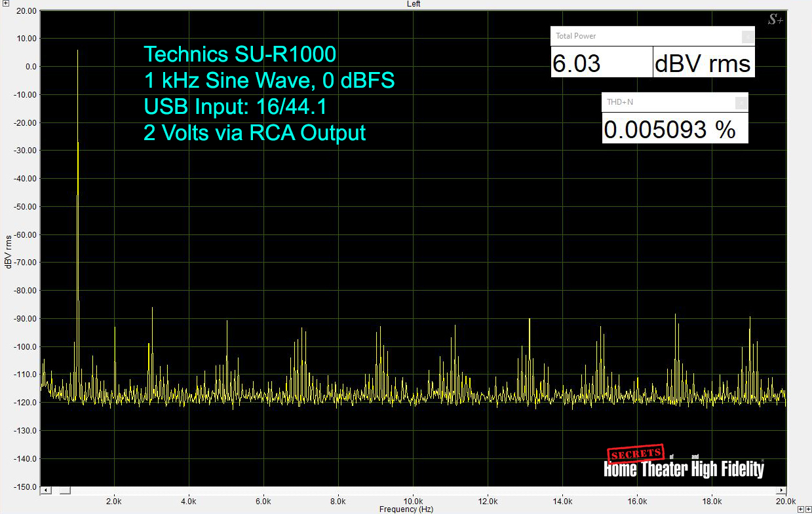Click the 20.00 top Y-axis value
Image resolution: width=812 pixels, height=514 pixels.
pyautogui.click(x=26, y=10)
